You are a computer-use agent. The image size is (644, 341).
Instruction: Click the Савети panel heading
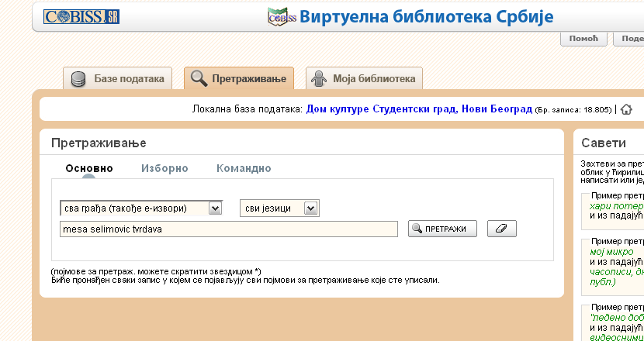(x=604, y=143)
